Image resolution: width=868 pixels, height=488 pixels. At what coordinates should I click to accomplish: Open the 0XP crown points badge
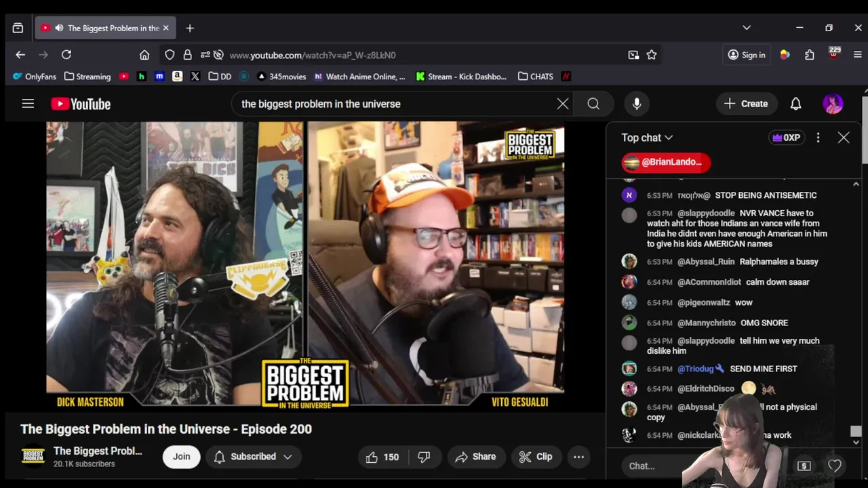coord(786,138)
